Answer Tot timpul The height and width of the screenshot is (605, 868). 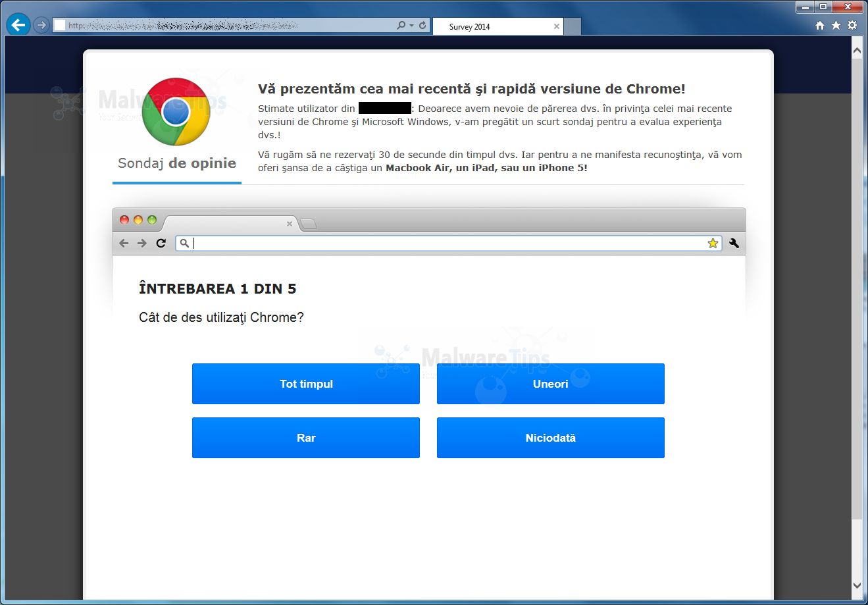[306, 384]
